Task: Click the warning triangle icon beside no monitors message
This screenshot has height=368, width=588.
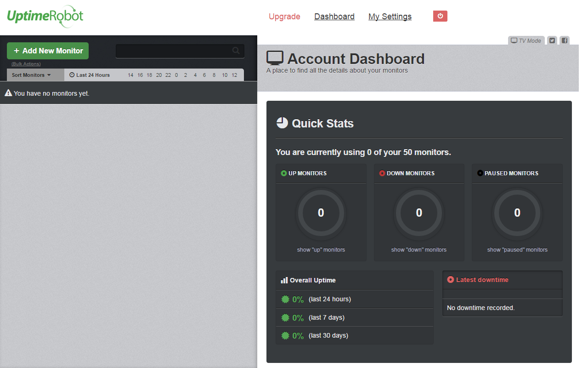Action: (8, 93)
